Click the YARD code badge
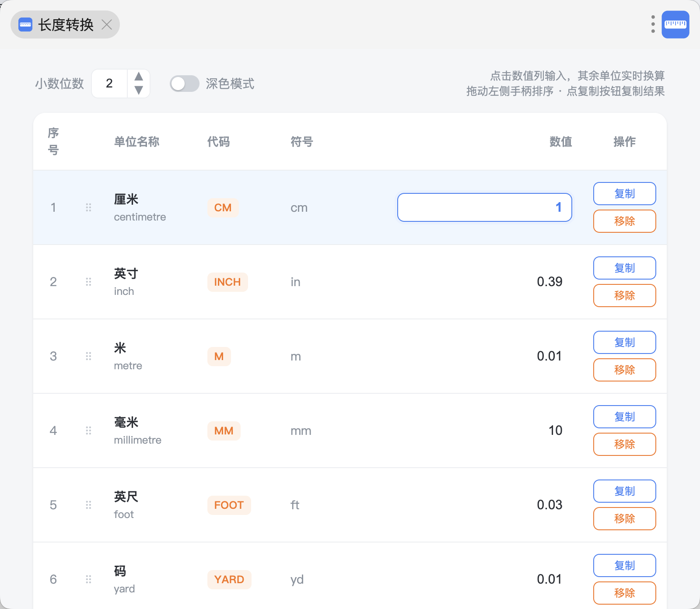This screenshot has height=609, width=700. [x=229, y=579]
